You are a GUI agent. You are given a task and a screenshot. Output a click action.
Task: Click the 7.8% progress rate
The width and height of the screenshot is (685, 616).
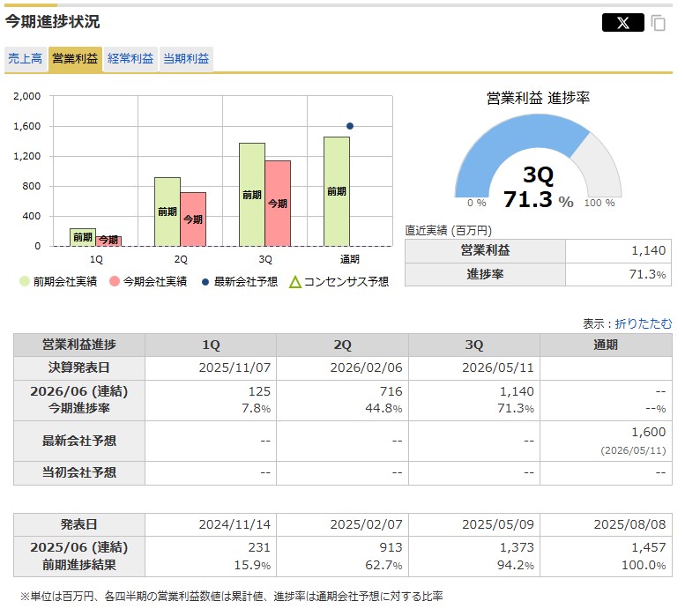(x=257, y=409)
